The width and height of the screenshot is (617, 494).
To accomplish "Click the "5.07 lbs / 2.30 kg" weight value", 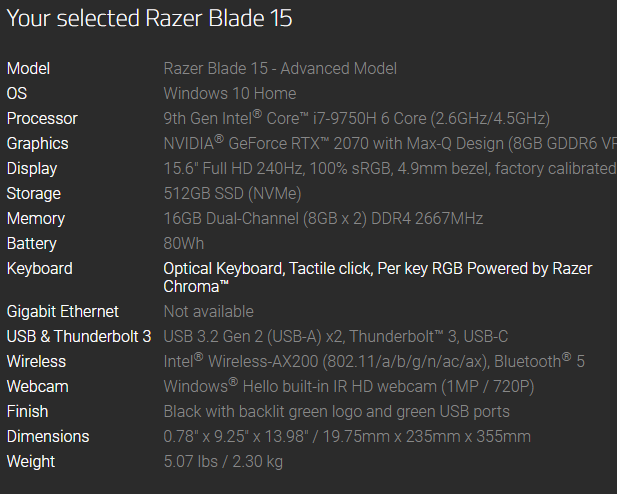I will [x=224, y=462].
